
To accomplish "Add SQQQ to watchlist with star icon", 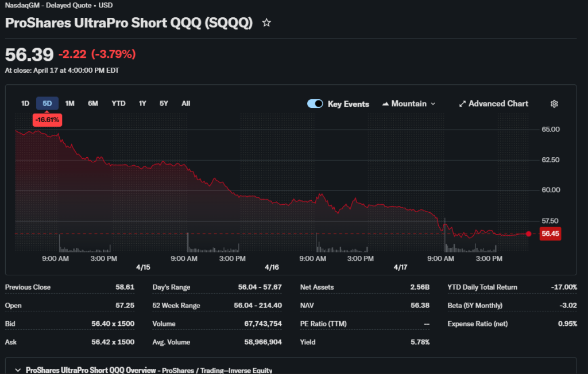I will [266, 23].
